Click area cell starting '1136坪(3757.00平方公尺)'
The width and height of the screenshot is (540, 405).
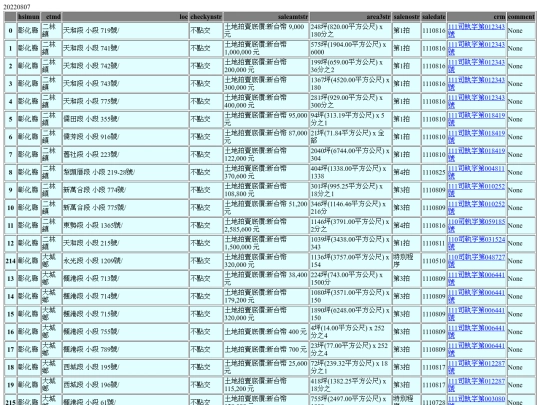[350, 261]
